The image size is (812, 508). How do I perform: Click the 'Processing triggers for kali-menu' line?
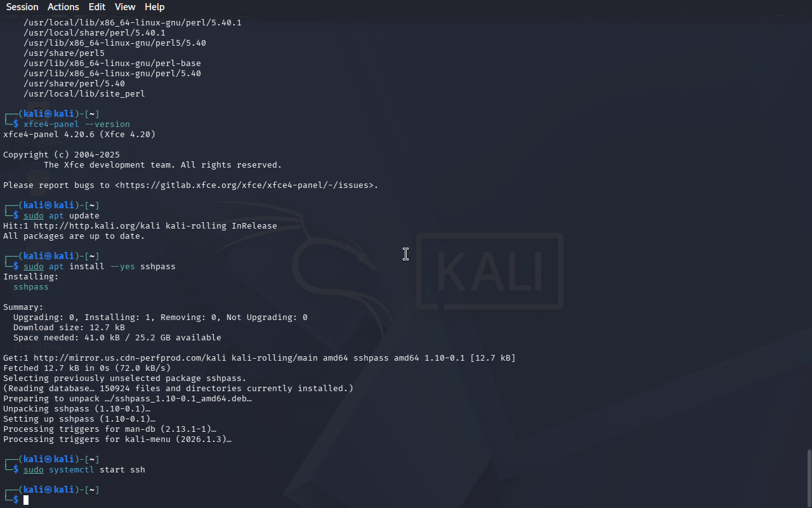pos(117,439)
